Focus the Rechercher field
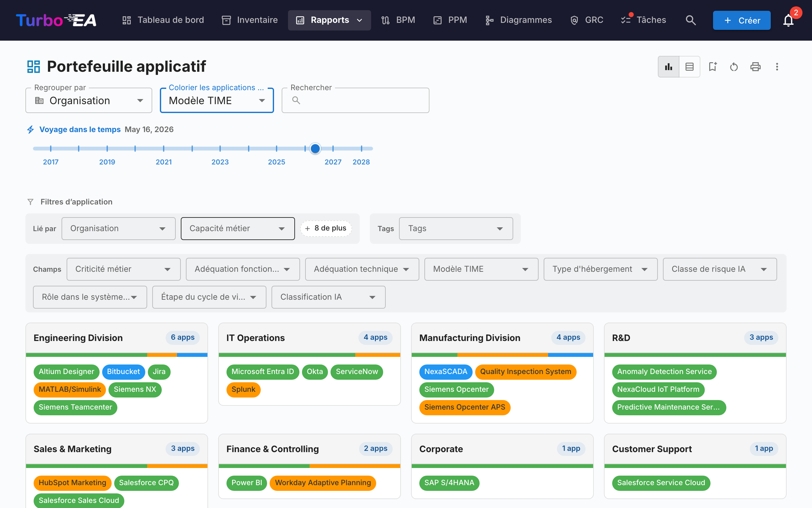The height and width of the screenshot is (508, 812). (355, 100)
